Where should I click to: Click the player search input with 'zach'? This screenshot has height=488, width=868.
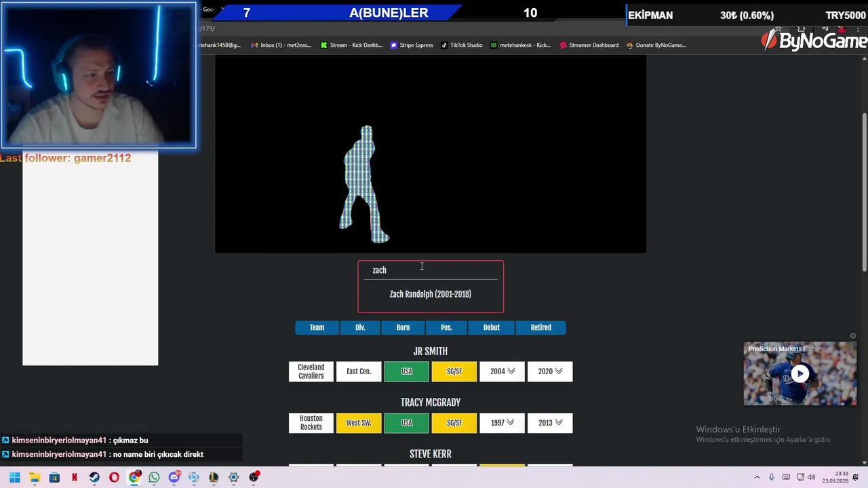[431, 270]
